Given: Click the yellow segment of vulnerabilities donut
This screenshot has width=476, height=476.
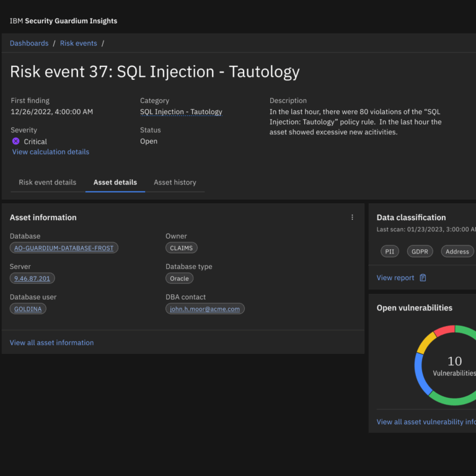Looking at the screenshot, I should pos(426,343).
